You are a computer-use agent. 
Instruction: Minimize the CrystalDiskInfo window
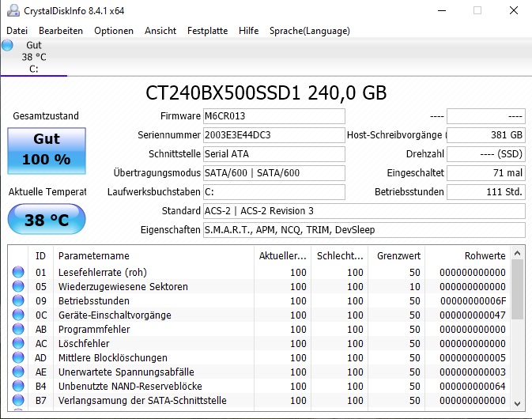point(442,10)
